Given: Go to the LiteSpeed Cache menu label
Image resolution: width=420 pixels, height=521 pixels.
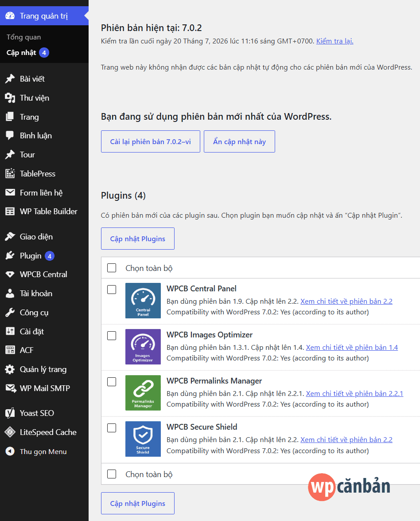Looking at the screenshot, I should click(48, 432).
